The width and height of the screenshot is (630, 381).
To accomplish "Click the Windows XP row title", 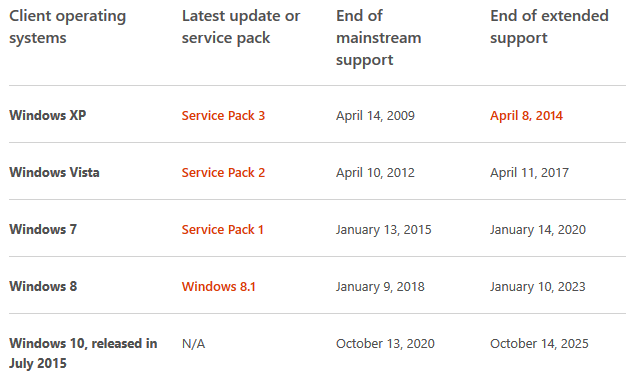I will (48, 116).
